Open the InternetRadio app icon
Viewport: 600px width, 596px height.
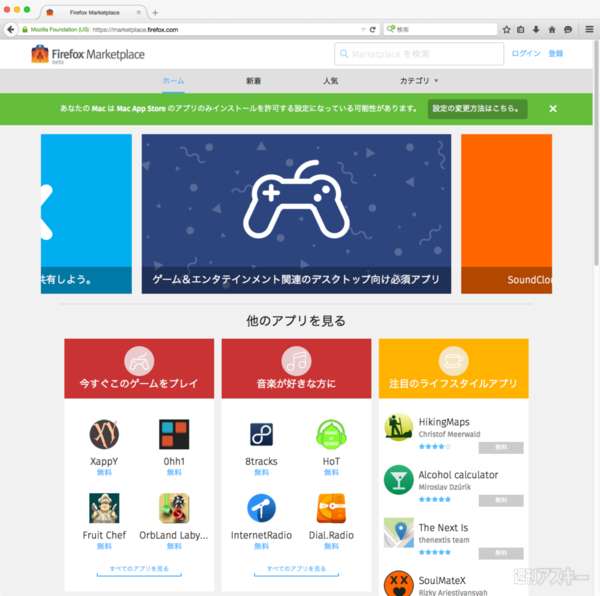[x=261, y=508]
